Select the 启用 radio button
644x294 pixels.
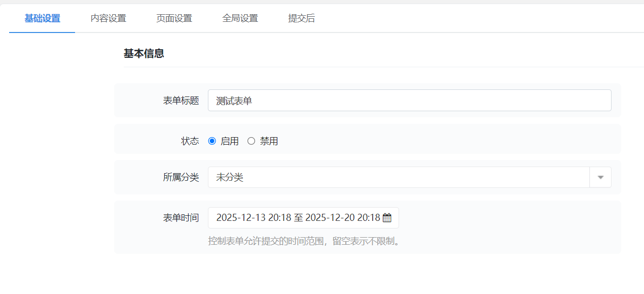211,141
